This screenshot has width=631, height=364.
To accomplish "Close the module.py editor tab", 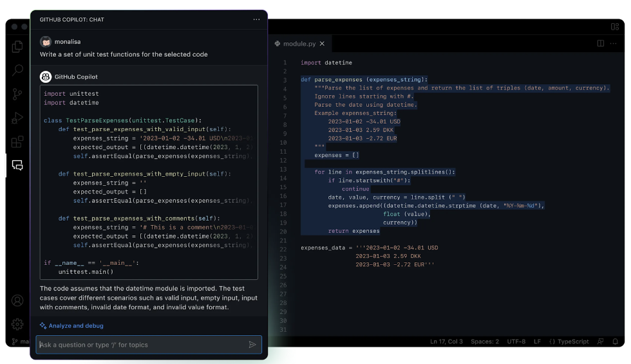I will [x=322, y=43].
